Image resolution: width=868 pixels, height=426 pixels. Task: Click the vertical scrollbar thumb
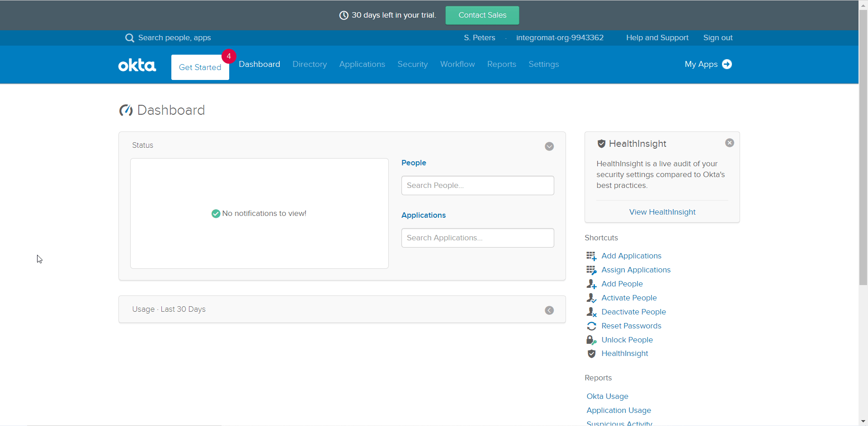coord(863,147)
